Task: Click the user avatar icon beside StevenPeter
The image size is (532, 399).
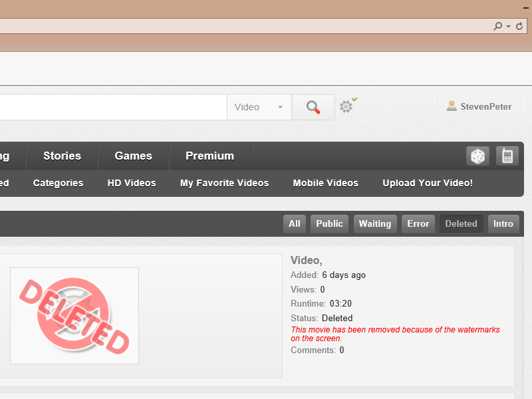Action: [452, 106]
